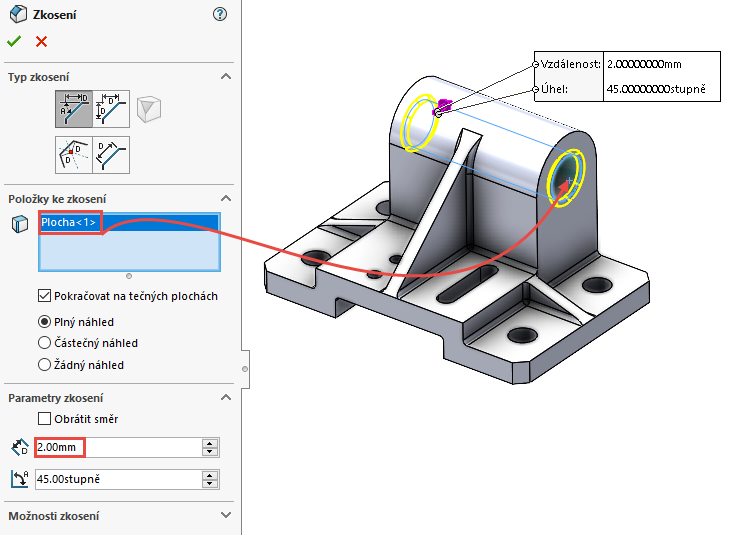Screen dimensions: 750x535
Task: Select the Částečný náhled radio option
Action: point(44,343)
